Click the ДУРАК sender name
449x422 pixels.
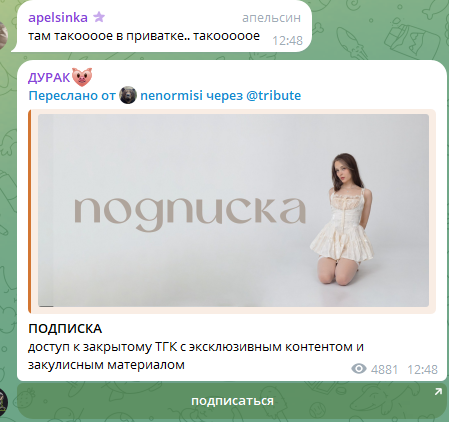tap(49, 78)
